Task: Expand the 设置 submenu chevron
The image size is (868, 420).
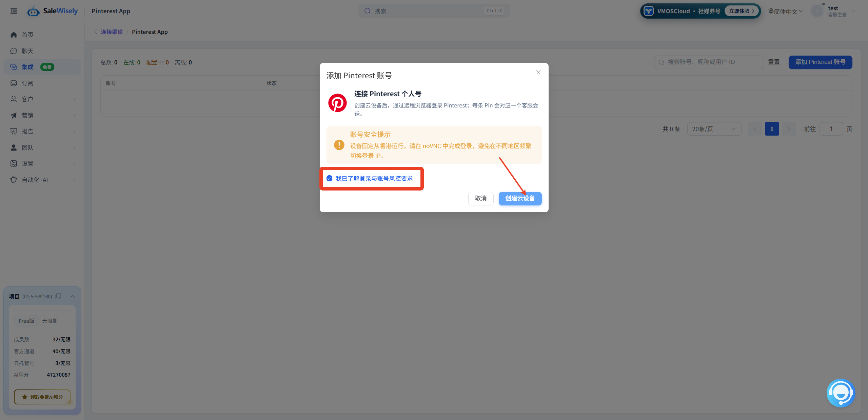Action: pos(74,164)
